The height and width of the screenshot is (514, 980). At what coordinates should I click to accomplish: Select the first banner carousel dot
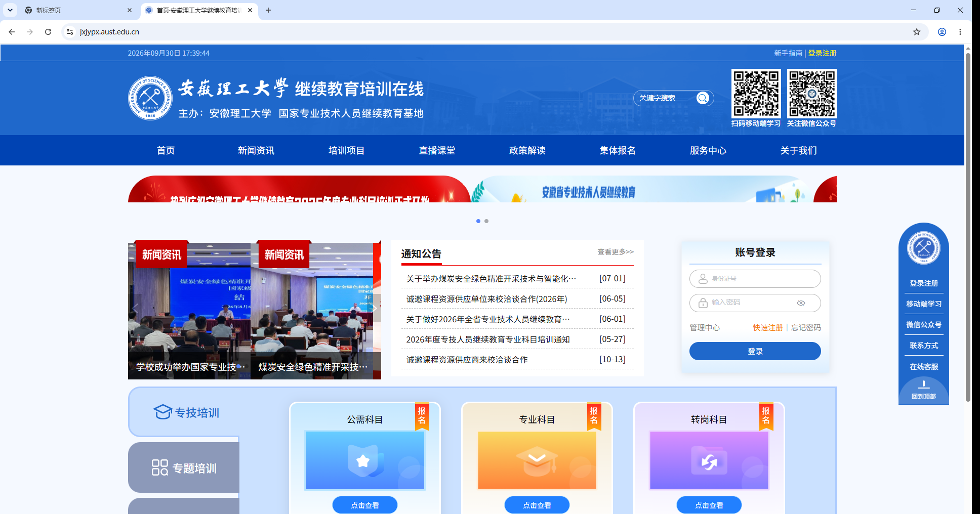click(x=478, y=221)
